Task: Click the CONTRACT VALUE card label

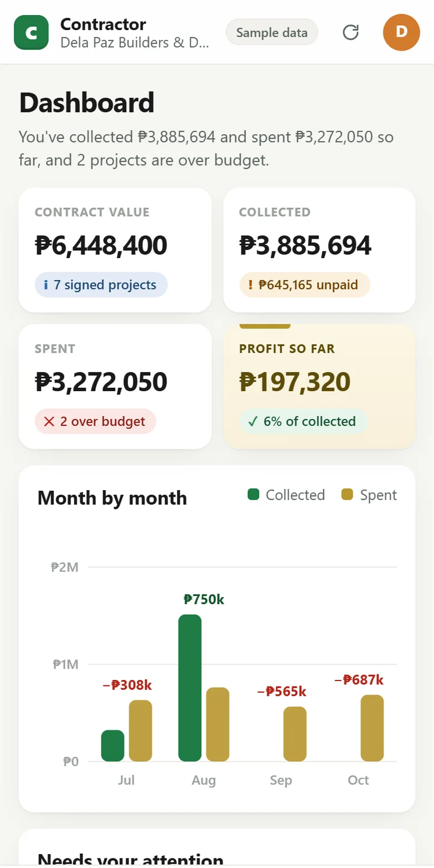Action: point(92,212)
